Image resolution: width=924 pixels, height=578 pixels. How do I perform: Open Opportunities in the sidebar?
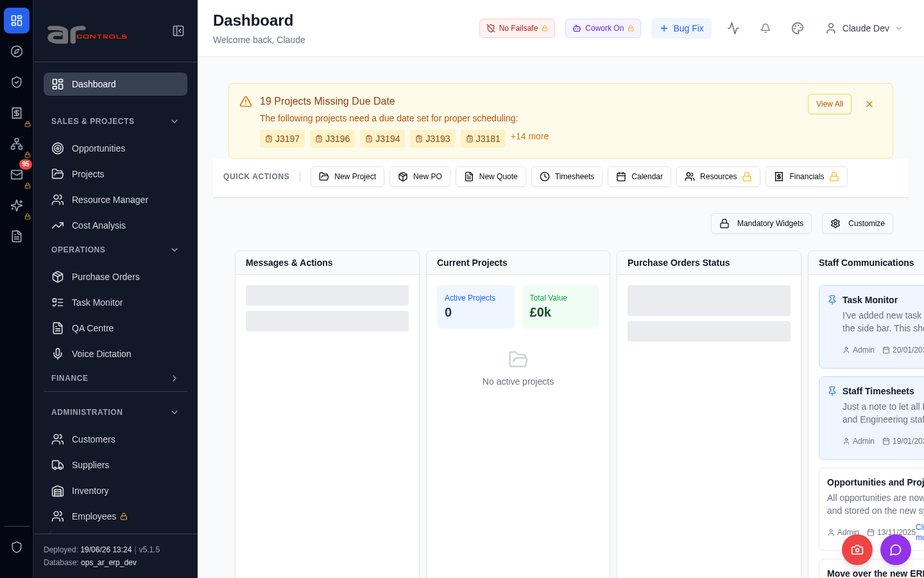pyautogui.click(x=116, y=148)
